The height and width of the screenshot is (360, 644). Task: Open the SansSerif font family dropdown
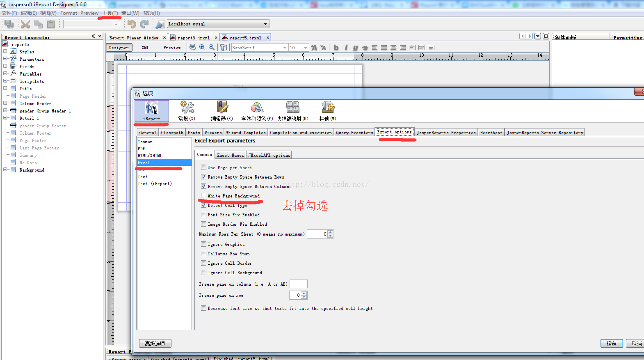285,48
